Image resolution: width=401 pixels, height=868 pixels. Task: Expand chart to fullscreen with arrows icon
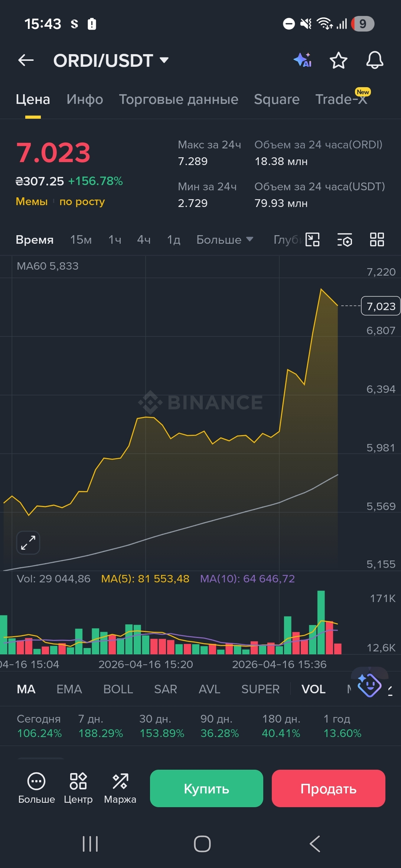(28, 543)
